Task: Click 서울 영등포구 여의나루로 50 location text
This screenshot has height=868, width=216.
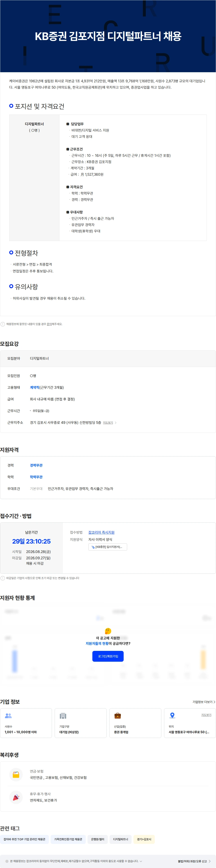Action: point(189,732)
